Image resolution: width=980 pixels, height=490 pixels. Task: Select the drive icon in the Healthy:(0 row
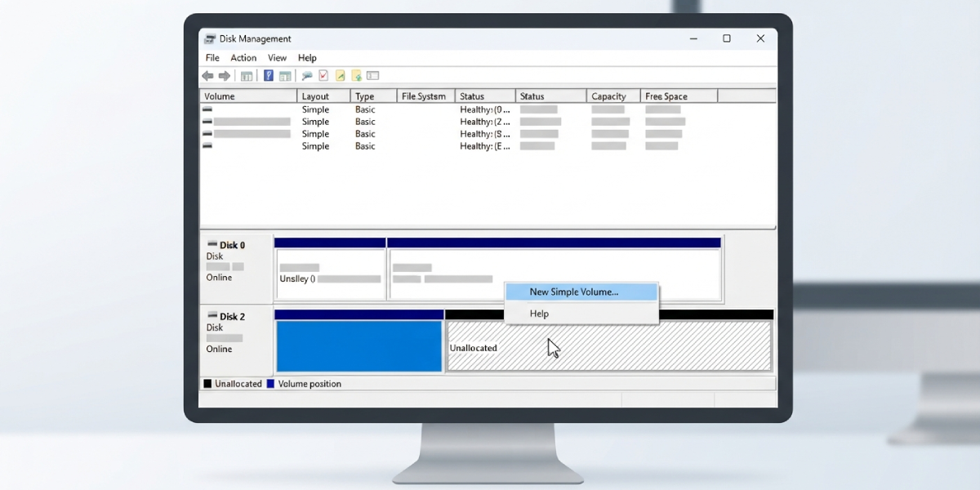click(207, 109)
